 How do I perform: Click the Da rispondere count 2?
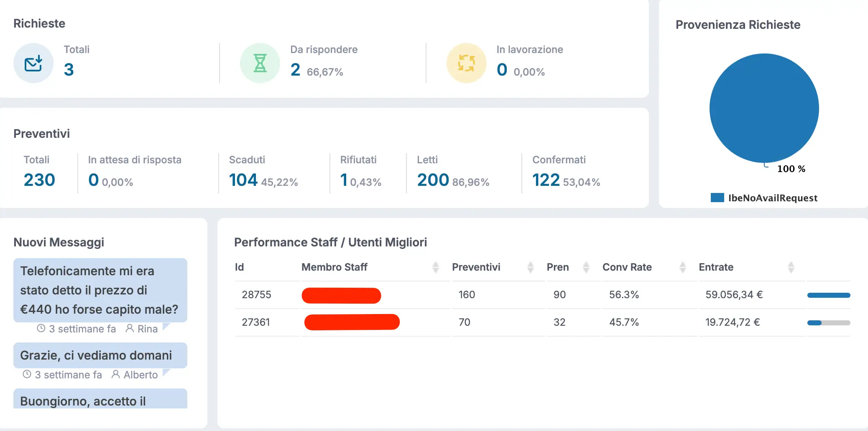[x=295, y=70]
